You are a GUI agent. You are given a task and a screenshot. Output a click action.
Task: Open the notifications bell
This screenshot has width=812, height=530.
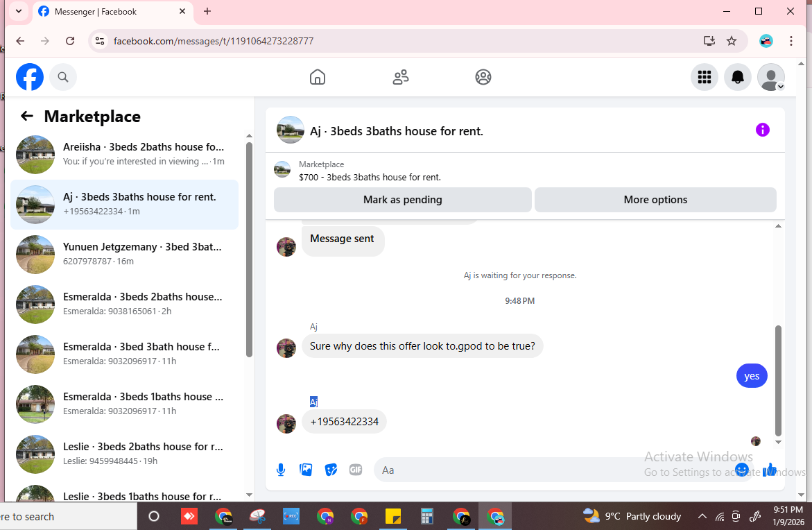[x=737, y=77]
